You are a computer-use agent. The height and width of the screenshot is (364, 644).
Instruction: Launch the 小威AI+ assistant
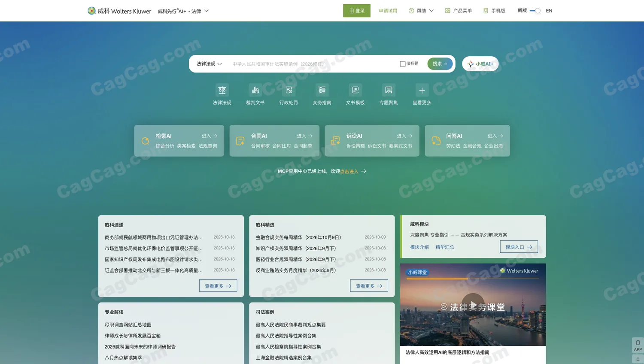[480, 64]
